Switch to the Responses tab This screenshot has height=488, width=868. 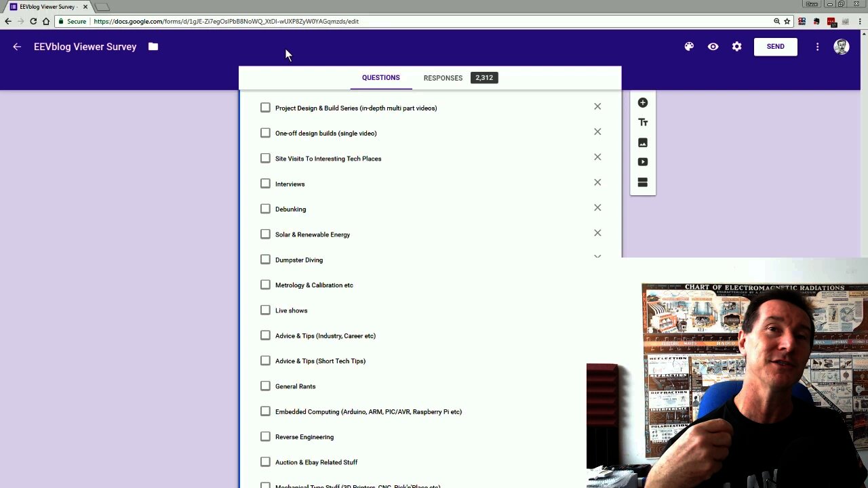(443, 78)
